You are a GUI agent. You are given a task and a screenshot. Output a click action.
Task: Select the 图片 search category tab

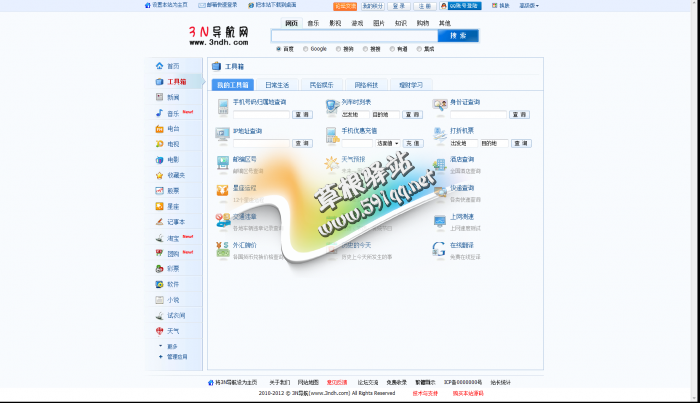coord(379,23)
